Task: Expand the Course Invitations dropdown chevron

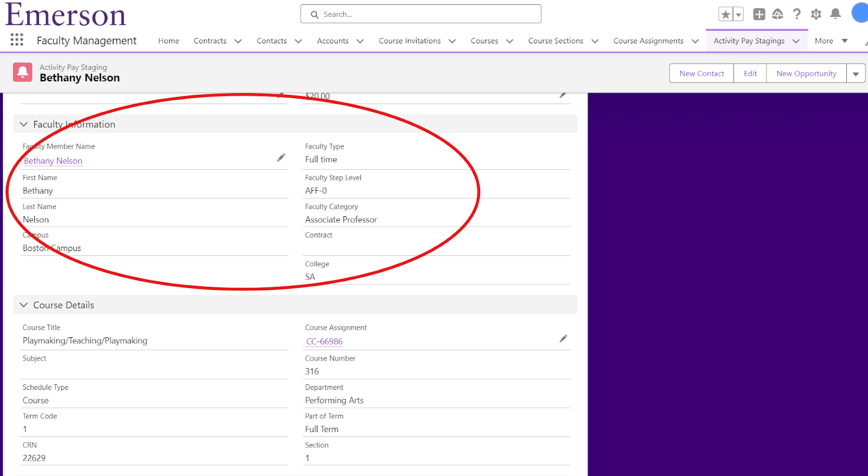Action: pyautogui.click(x=452, y=41)
